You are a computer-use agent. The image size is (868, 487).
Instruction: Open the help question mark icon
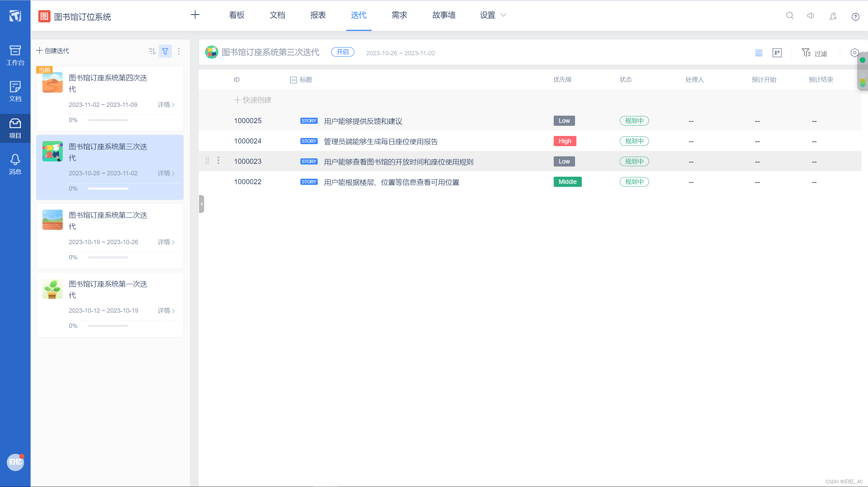pyautogui.click(x=855, y=17)
